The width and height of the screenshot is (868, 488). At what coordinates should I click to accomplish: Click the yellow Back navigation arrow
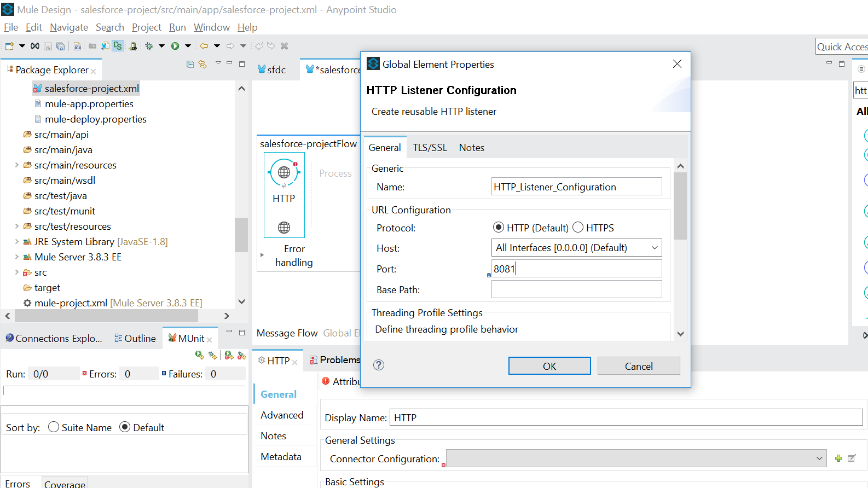pos(204,46)
